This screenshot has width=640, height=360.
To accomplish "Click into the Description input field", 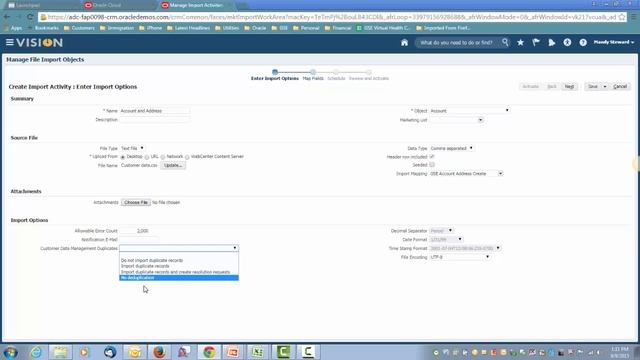I will click(x=155, y=120).
